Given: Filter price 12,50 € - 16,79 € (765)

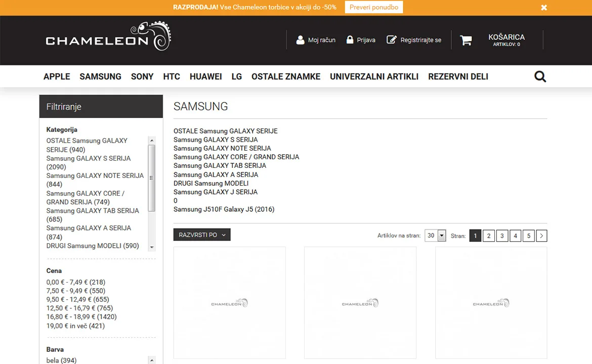Looking at the screenshot, I should tap(79, 308).
